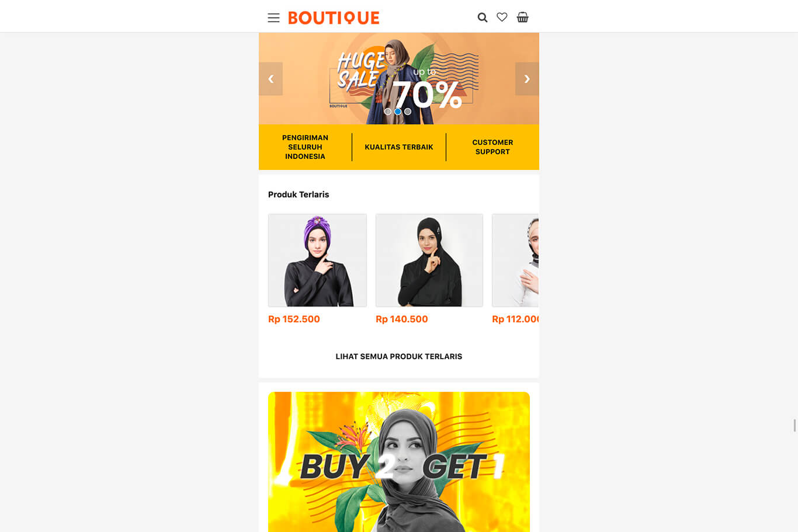Go to the previous banner slide
The image size is (798, 532).
[271, 79]
